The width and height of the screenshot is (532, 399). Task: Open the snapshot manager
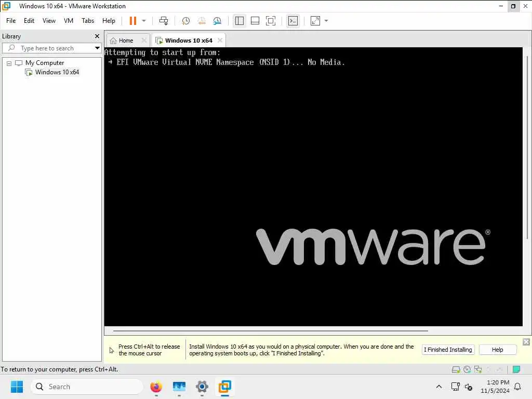coord(217,21)
